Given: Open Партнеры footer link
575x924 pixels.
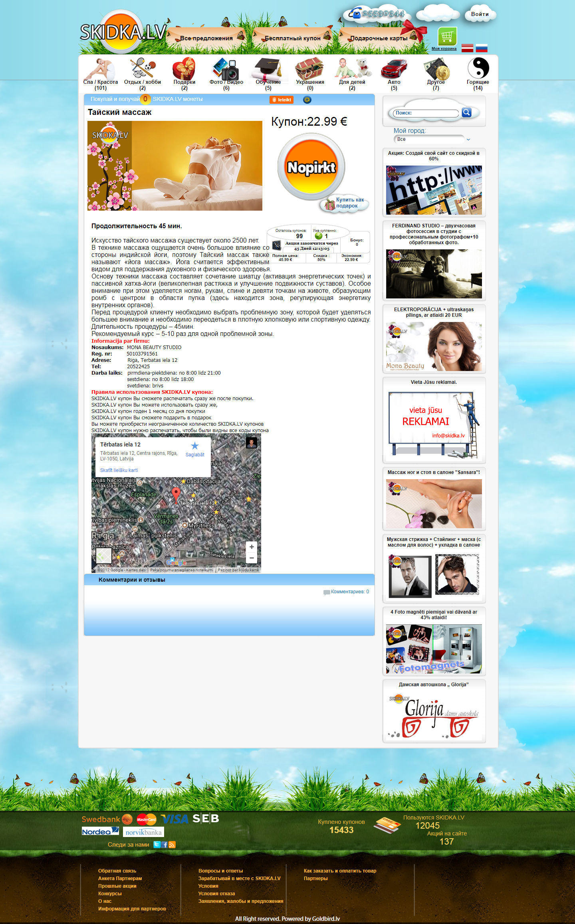Looking at the screenshot, I should [316, 879].
